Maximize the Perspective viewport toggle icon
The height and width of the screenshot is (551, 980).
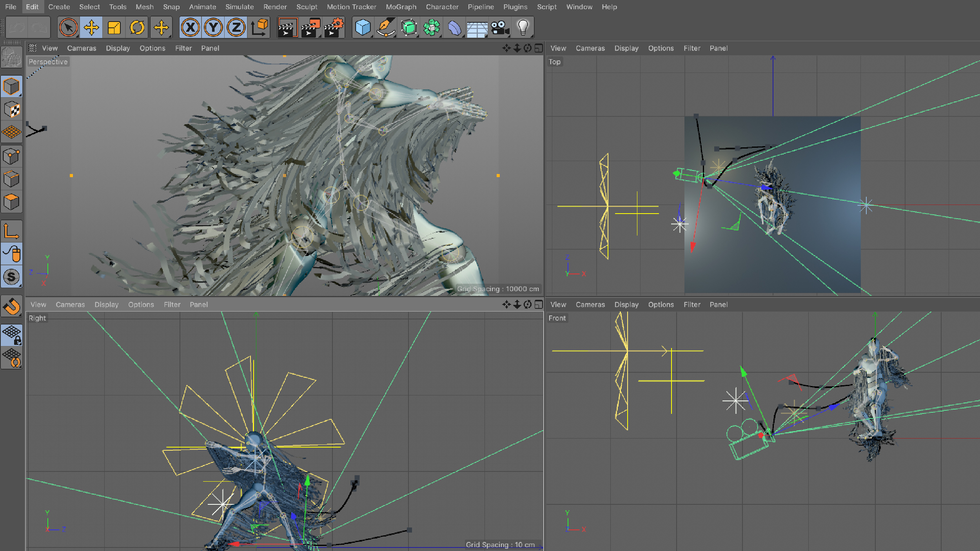point(539,48)
